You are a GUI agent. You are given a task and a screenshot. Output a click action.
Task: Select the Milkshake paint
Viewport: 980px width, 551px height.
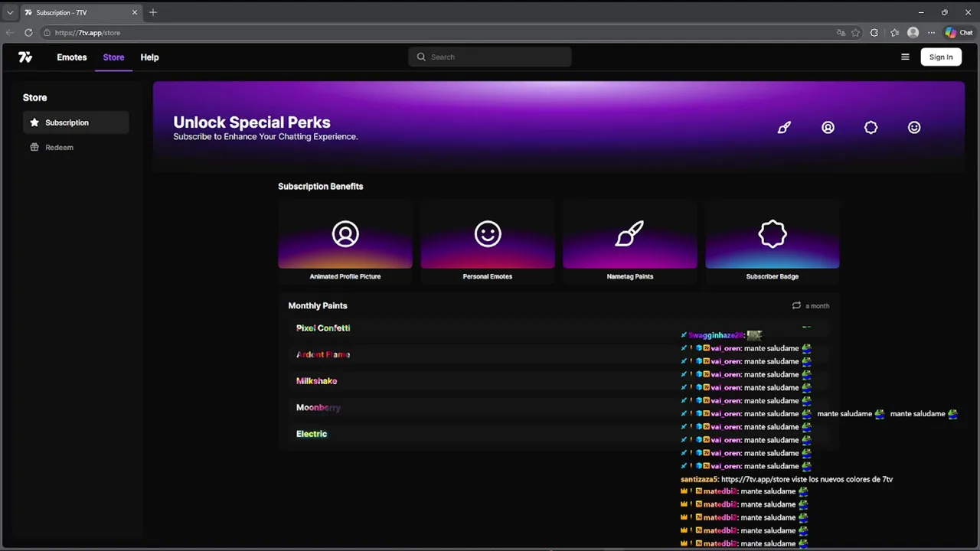[x=316, y=381]
